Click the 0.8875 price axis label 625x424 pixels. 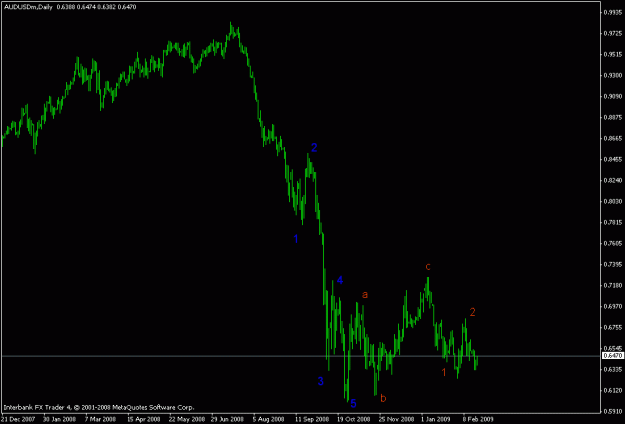613,118
